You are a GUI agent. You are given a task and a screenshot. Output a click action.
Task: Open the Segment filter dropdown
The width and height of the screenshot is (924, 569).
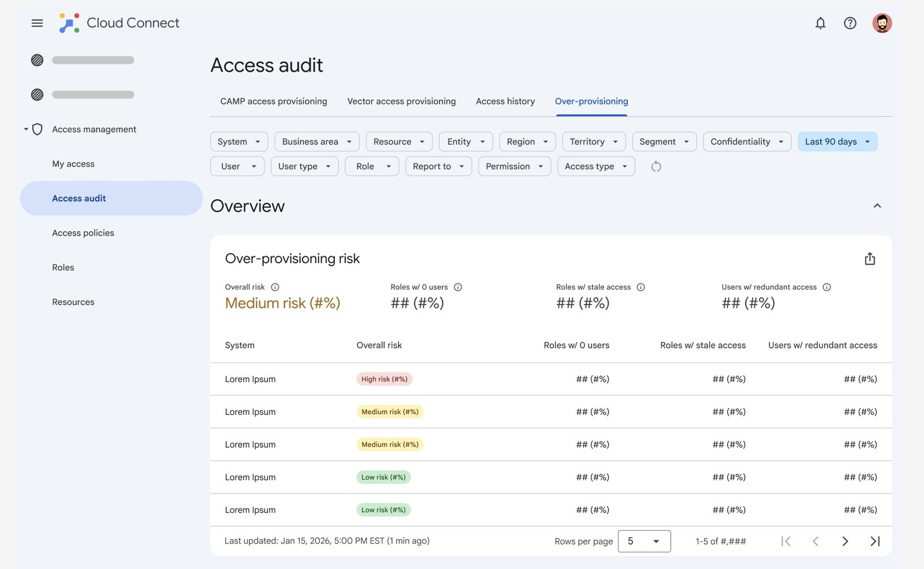664,141
